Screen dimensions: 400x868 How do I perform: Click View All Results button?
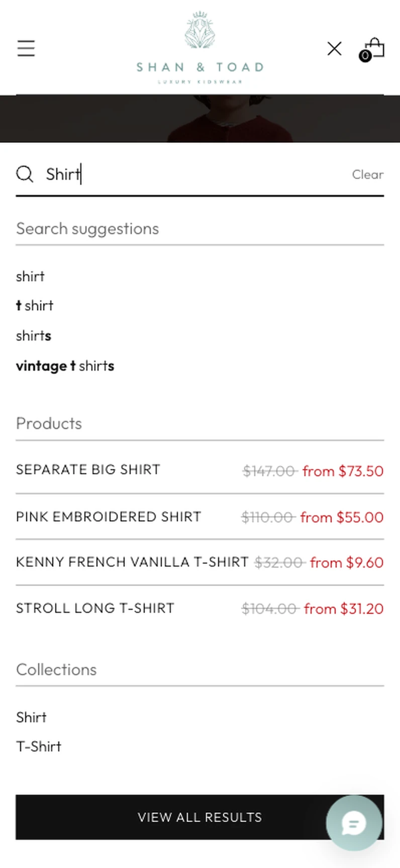(200, 817)
